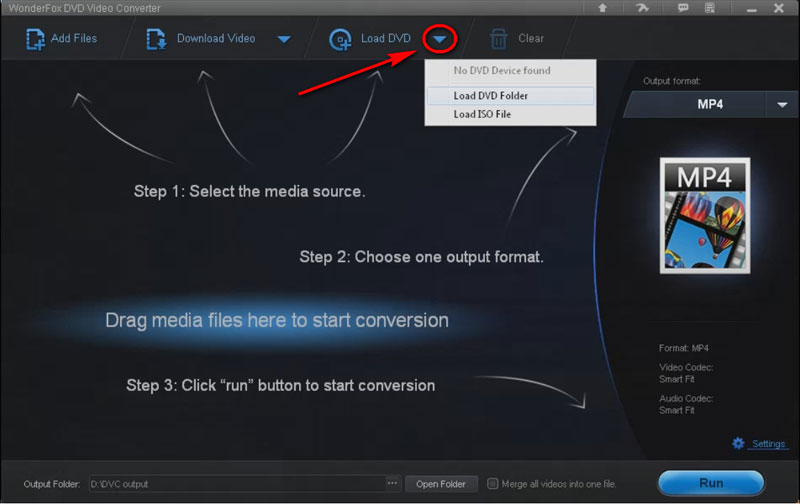Click the Format: MP4 text
The width and height of the screenshot is (800, 504).
tap(684, 348)
